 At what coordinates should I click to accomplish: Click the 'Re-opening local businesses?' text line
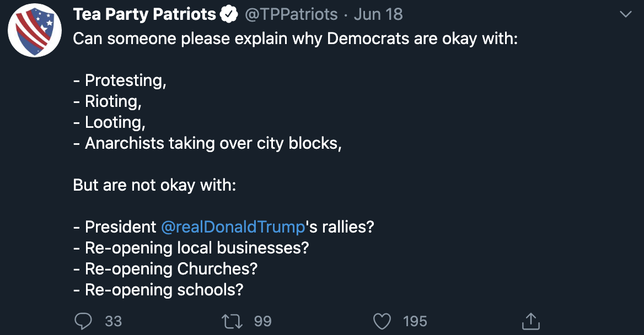click(x=191, y=248)
